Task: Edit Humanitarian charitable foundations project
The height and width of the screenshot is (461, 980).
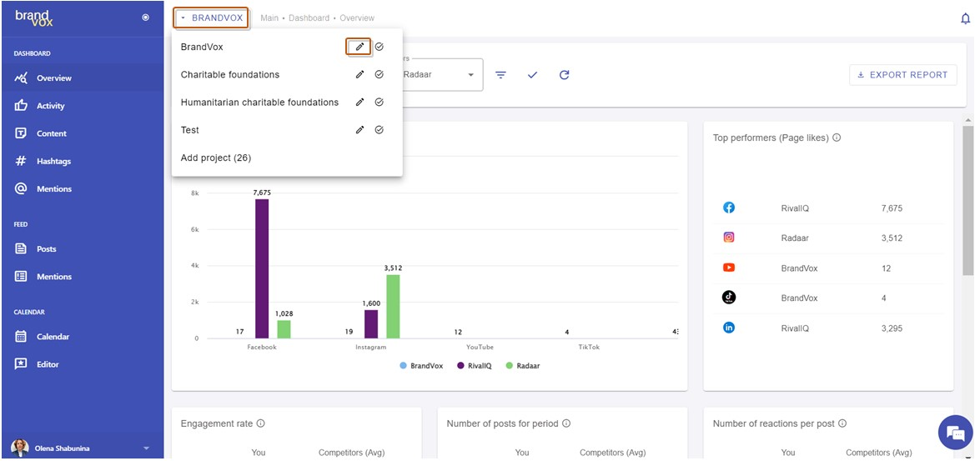Action: point(359,103)
